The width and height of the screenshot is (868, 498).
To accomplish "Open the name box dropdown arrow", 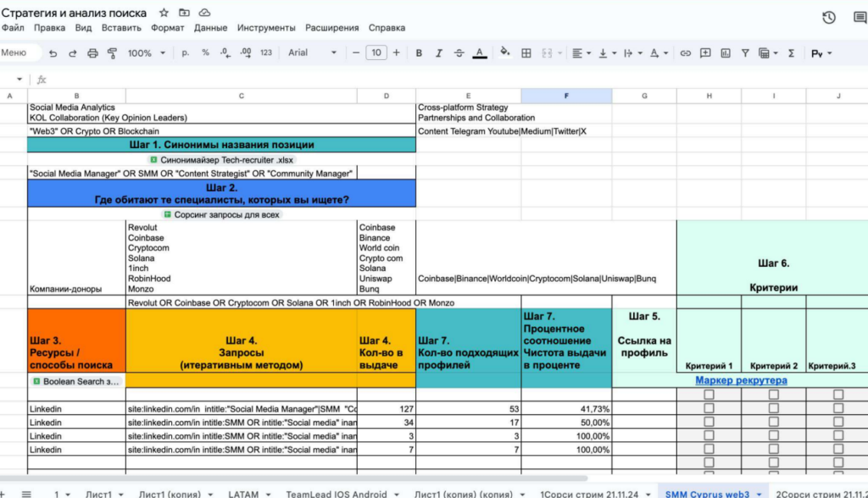I will (19, 79).
